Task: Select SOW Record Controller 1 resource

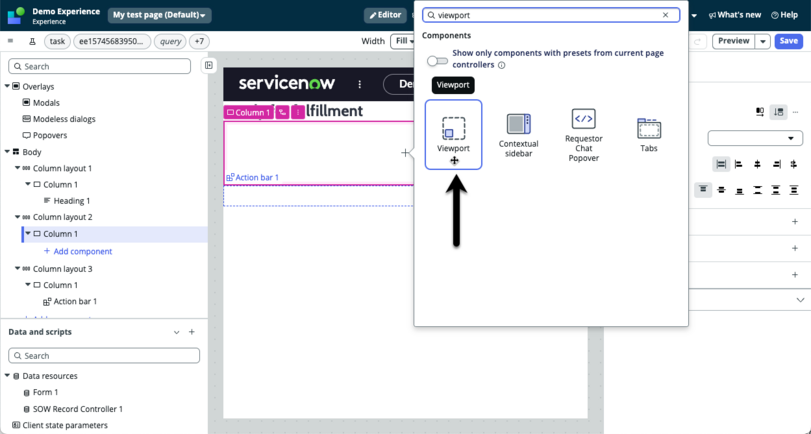Action: coord(78,409)
